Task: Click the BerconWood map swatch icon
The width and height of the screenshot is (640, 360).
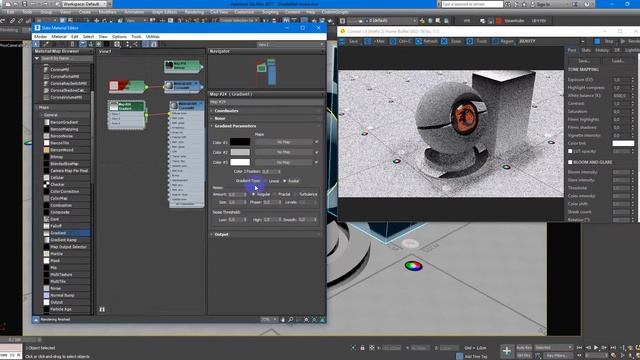Action: click(46, 150)
